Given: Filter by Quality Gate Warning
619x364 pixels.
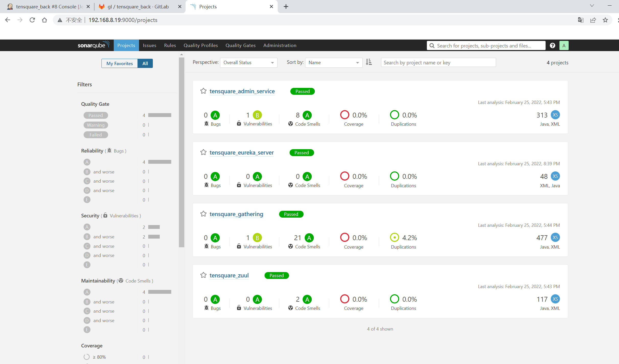Looking at the screenshot, I should click(x=96, y=125).
